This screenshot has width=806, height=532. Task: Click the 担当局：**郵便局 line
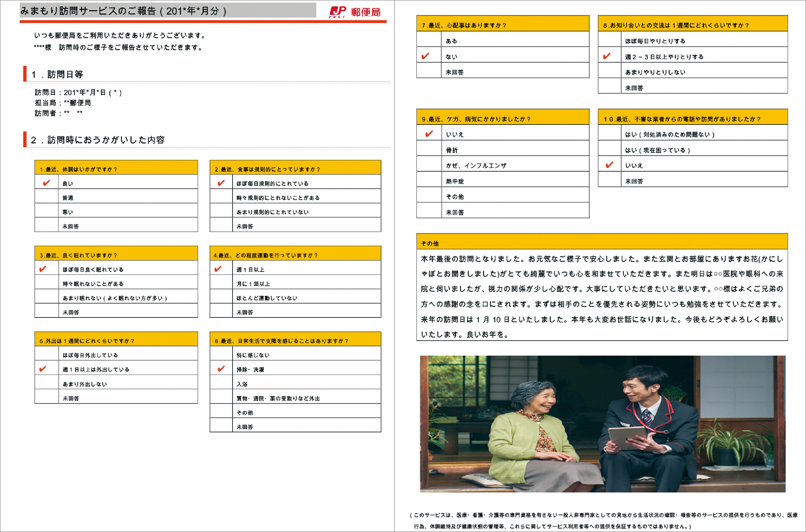pyautogui.click(x=63, y=103)
